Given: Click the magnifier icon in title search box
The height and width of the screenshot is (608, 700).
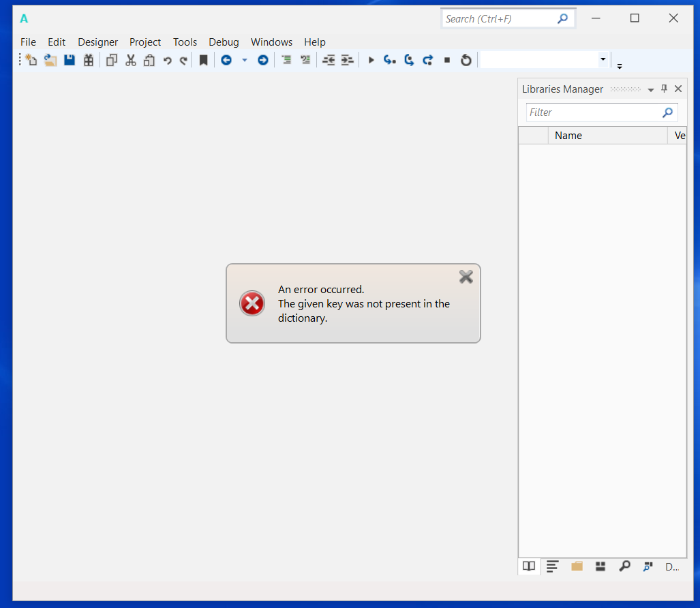Looking at the screenshot, I should (x=563, y=19).
